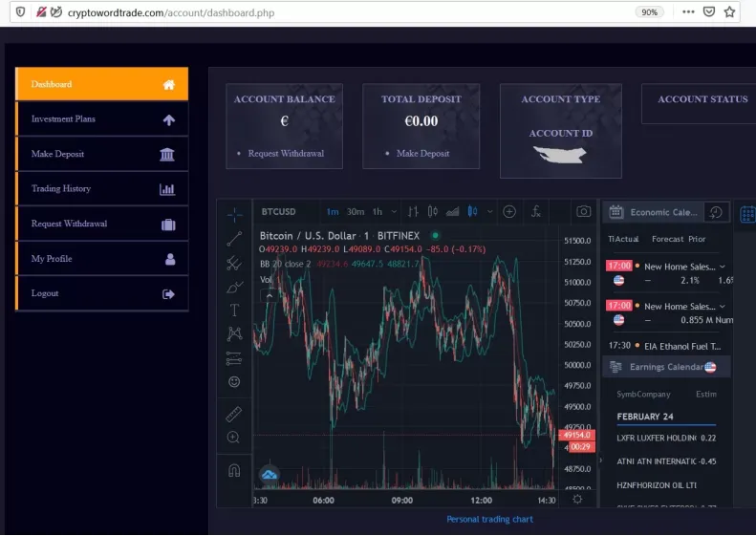Select the crosshair cursor tool
The image size is (756, 536).
coord(234,215)
